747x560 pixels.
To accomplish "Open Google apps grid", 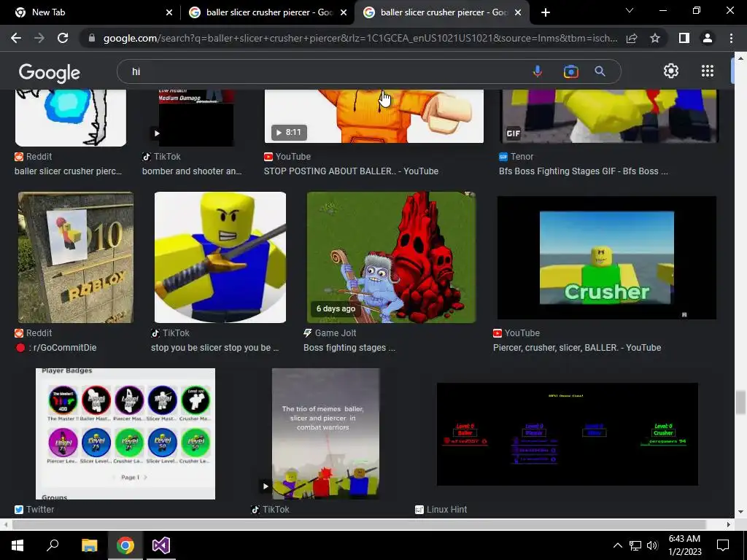I will (x=708, y=71).
